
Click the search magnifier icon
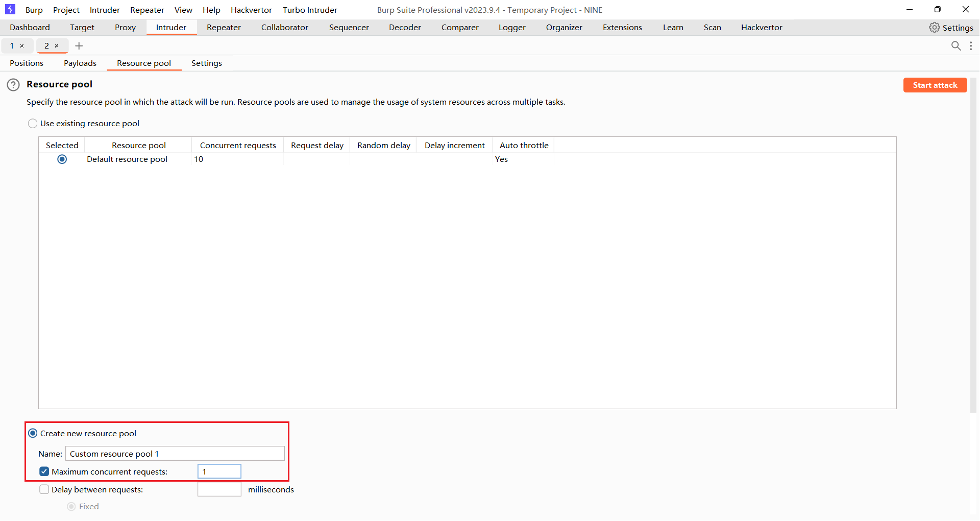(x=956, y=46)
